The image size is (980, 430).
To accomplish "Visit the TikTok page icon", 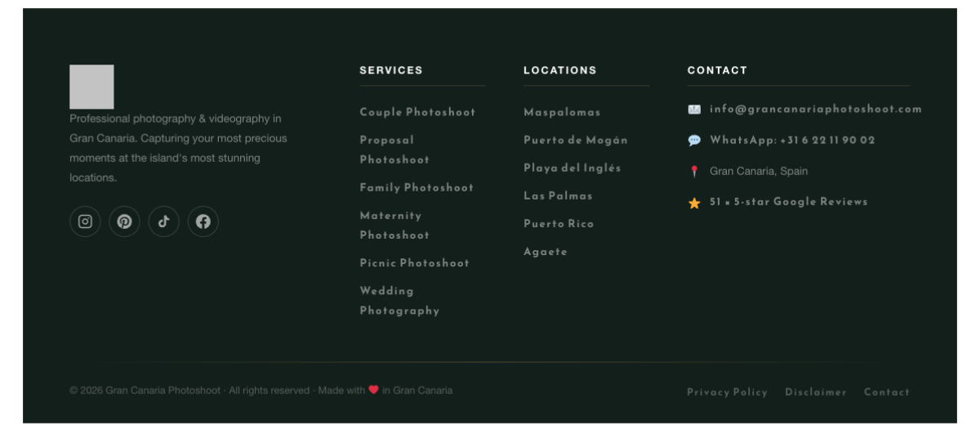I will pyautogui.click(x=163, y=222).
